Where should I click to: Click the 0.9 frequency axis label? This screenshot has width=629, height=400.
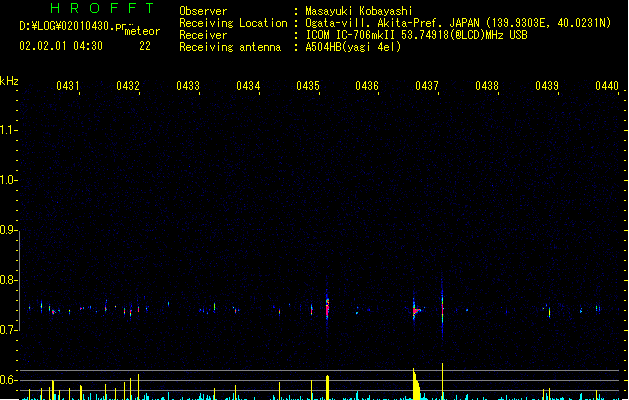8,230
